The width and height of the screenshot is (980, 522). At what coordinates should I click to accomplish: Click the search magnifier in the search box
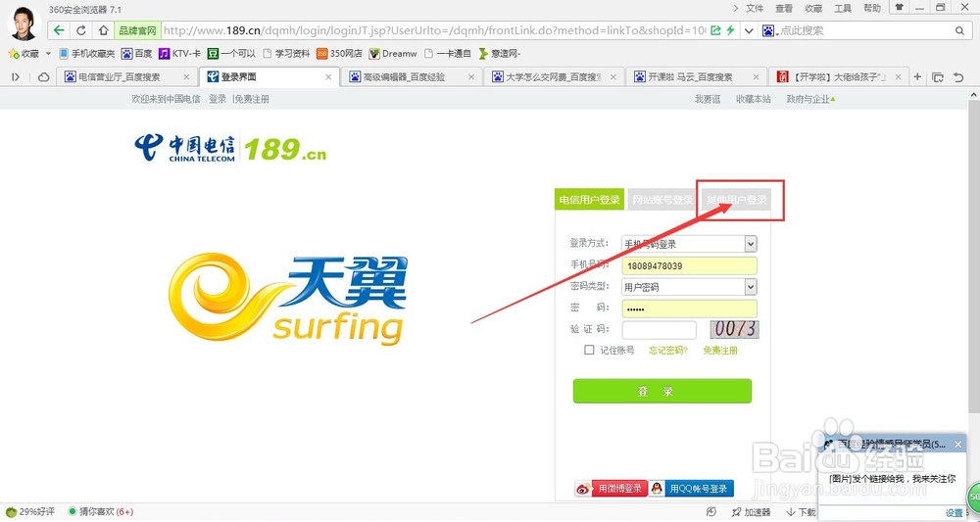960,30
